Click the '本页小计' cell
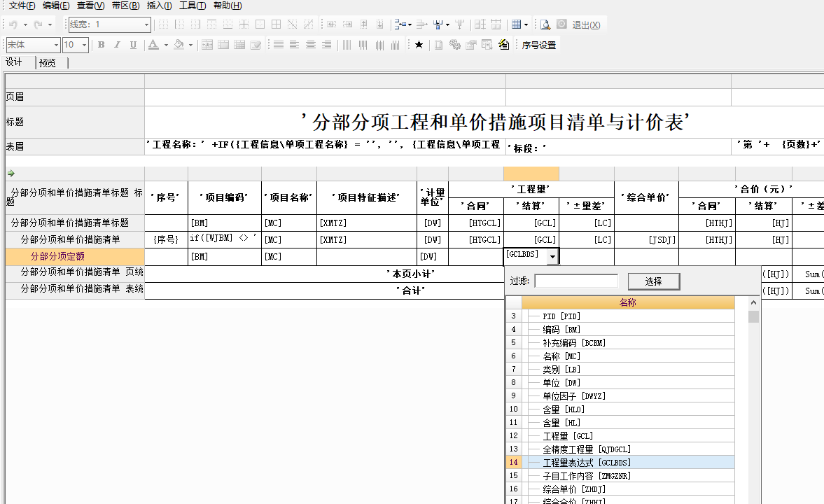Viewport: 824px width, 504px height. pos(325,274)
